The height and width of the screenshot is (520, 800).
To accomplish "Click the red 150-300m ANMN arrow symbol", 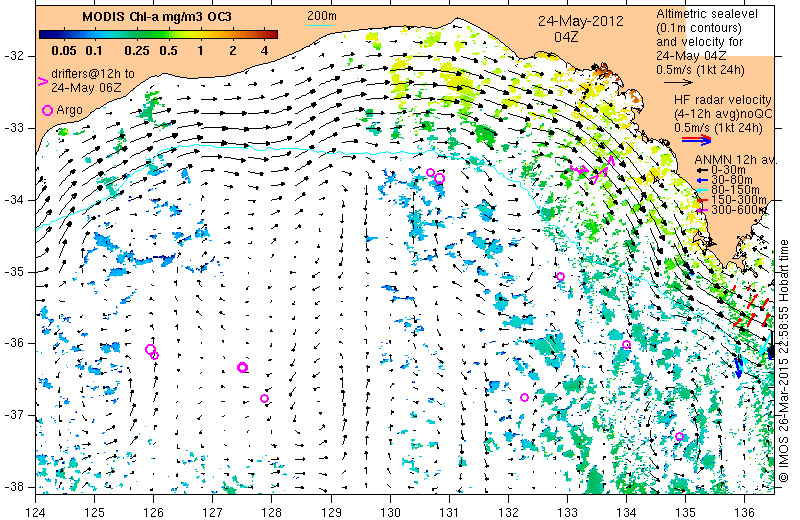I will tap(703, 200).
